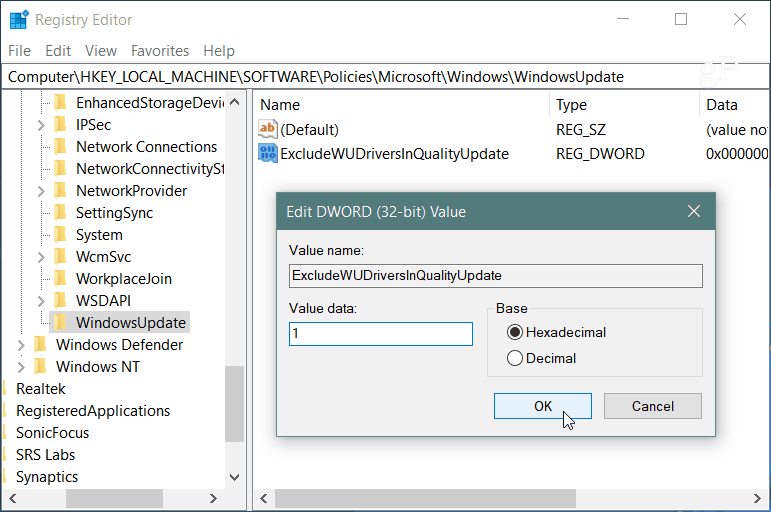Open the Help menu
771x512 pixels.
point(219,51)
